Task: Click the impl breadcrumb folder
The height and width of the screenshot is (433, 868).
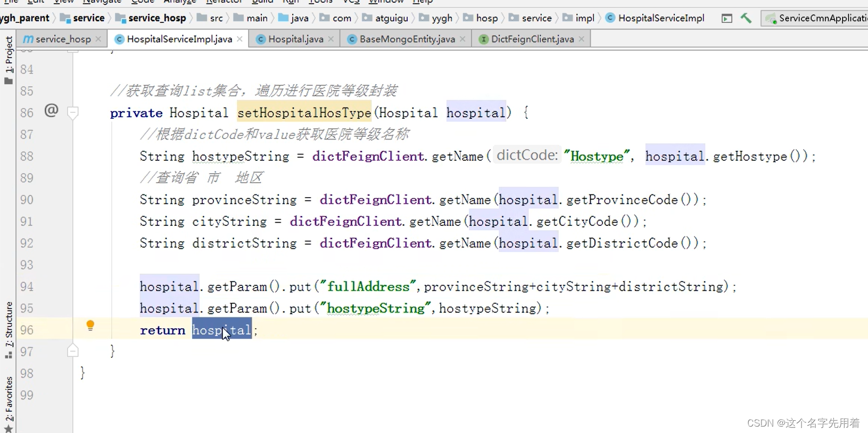Action: 578,18
